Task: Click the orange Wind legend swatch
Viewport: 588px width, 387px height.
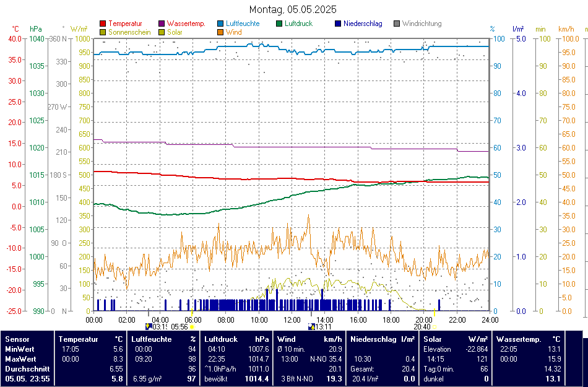Action: [220, 32]
